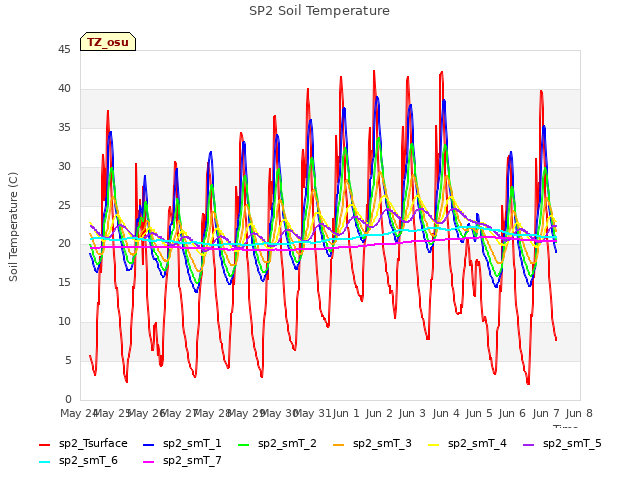This screenshot has width=640, height=480.
Task: Click the Jun 4 x-axis tick label
Action: coord(446,413)
